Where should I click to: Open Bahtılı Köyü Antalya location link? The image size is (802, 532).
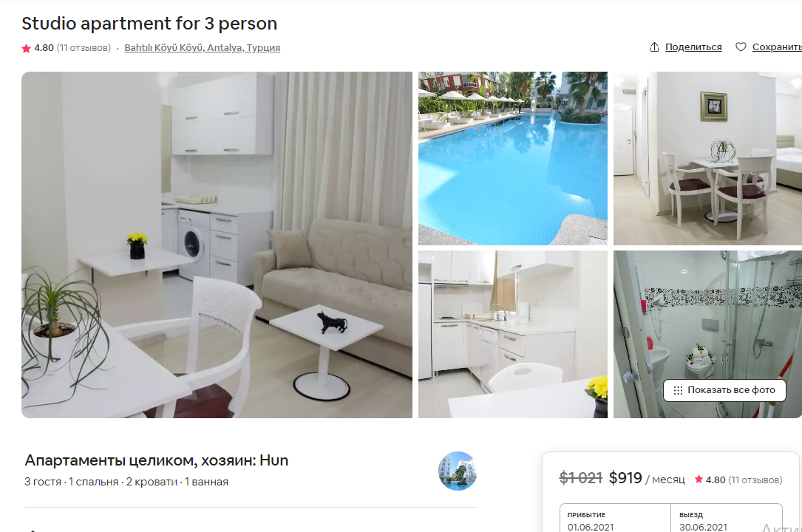[x=202, y=47]
